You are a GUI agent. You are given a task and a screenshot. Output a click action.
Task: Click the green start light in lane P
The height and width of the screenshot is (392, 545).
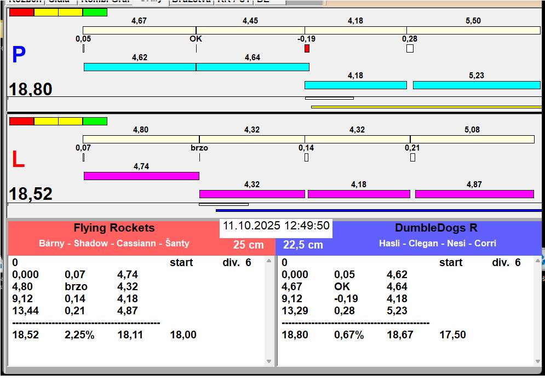[95, 12]
